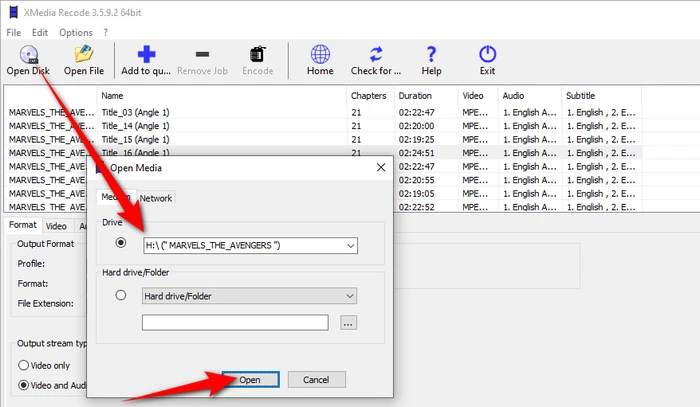Select the Hard drive/Folder radio button
The width and height of the screenshot is (700, 407).
pos(123,296)
